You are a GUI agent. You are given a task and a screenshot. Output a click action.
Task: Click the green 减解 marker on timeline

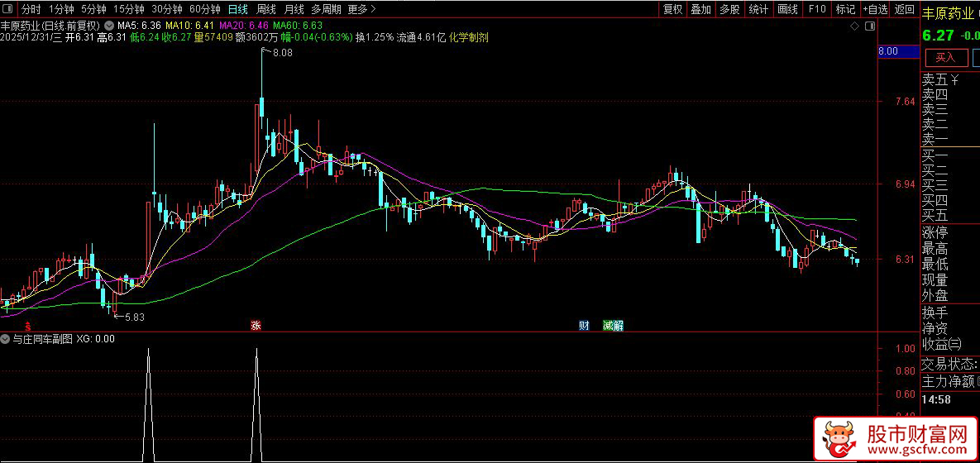click(613, 326)
